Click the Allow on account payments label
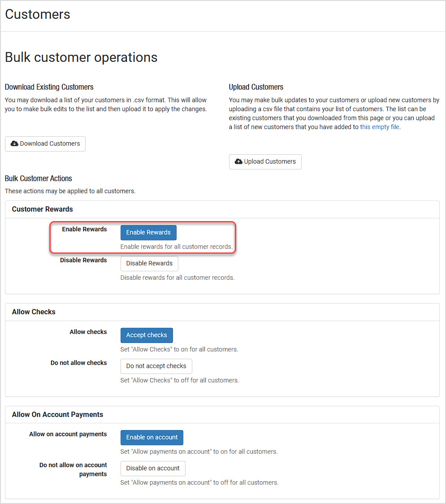 (x=68, y=434)
